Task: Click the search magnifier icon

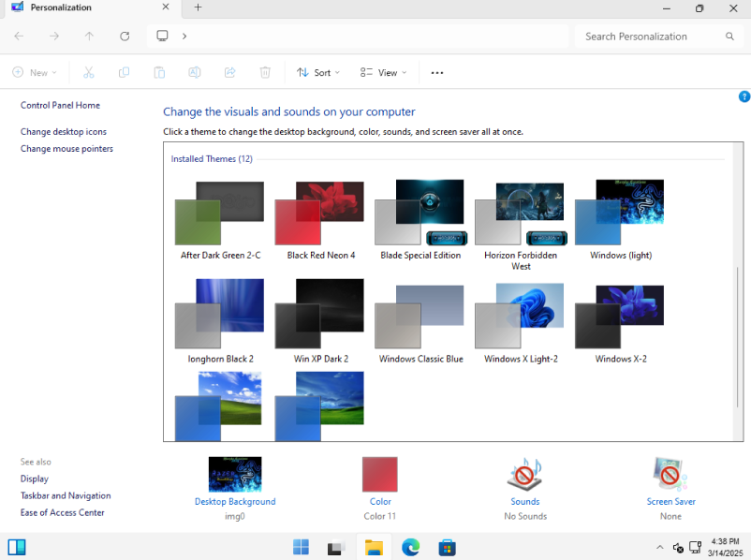Action: 729,37
